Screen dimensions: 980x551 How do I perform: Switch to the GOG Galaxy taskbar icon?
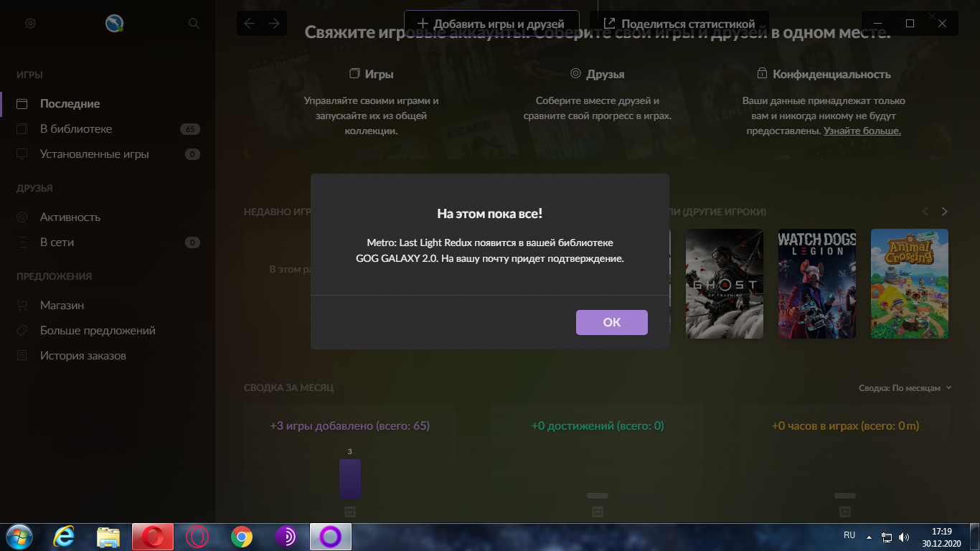click(331, 536)
